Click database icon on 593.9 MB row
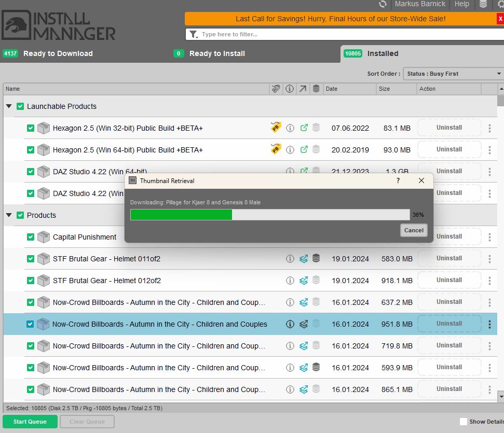The height and width of the screenshot is (433, 504). 316,367
